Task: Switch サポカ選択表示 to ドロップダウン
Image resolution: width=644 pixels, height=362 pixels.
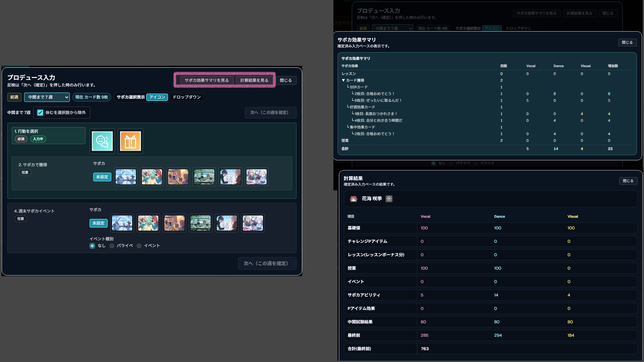Action: pos(186,97)
